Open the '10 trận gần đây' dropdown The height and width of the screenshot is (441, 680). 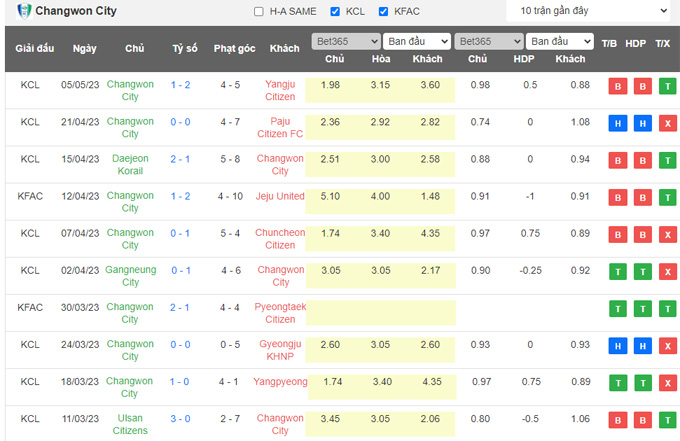tap(587, 11)
